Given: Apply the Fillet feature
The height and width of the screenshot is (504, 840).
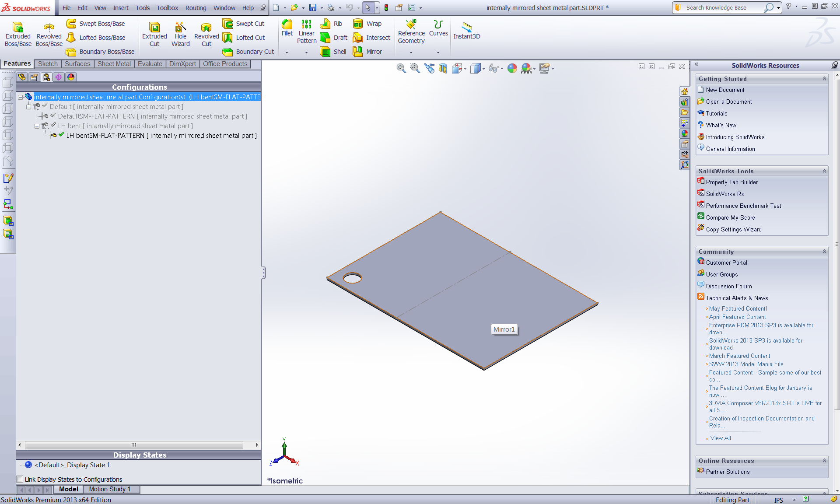Looking at the screenshot, I should pyautogui.click(x=287, y=28).
